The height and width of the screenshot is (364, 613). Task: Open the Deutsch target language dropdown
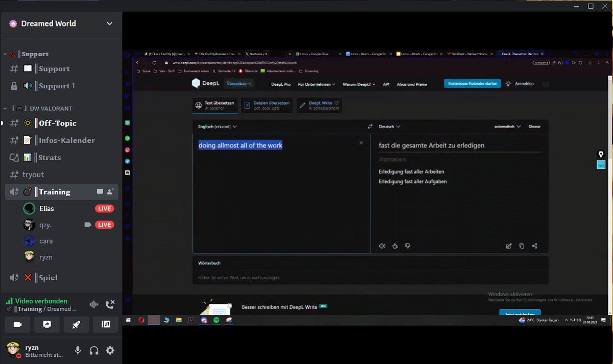pyautogui.click(x=389, y=126)
